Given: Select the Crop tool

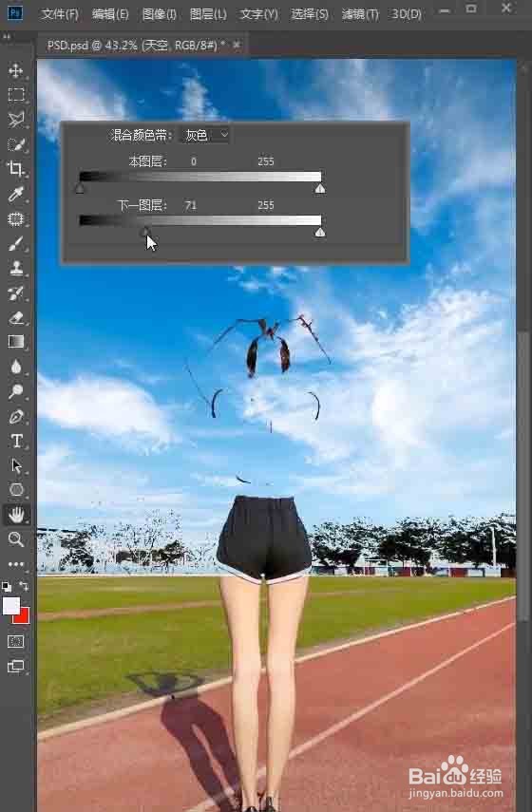Looking at the screenshot, I should [15, 169].
